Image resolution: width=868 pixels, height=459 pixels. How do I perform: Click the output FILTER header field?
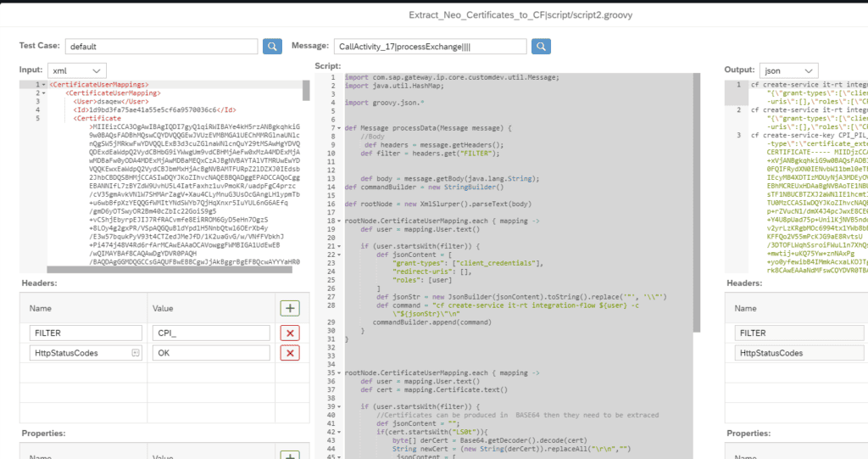(x=799, y=333)
